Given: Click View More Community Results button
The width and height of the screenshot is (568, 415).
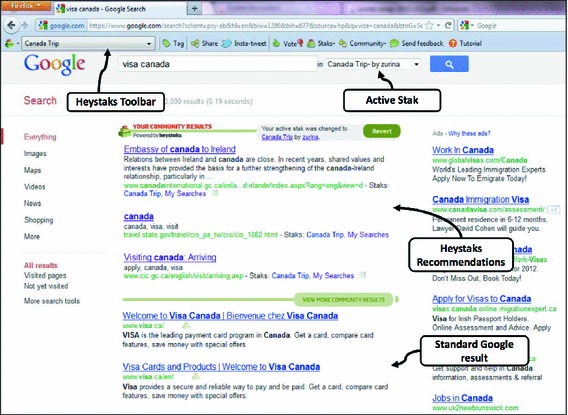Looking at the screenshot, I should click(x=343, y=300).
